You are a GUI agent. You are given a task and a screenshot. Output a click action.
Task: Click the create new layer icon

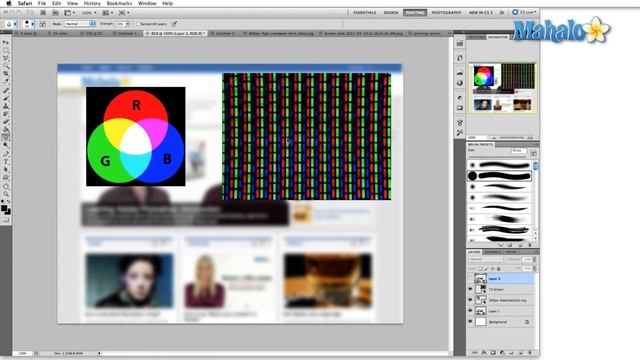520,353
